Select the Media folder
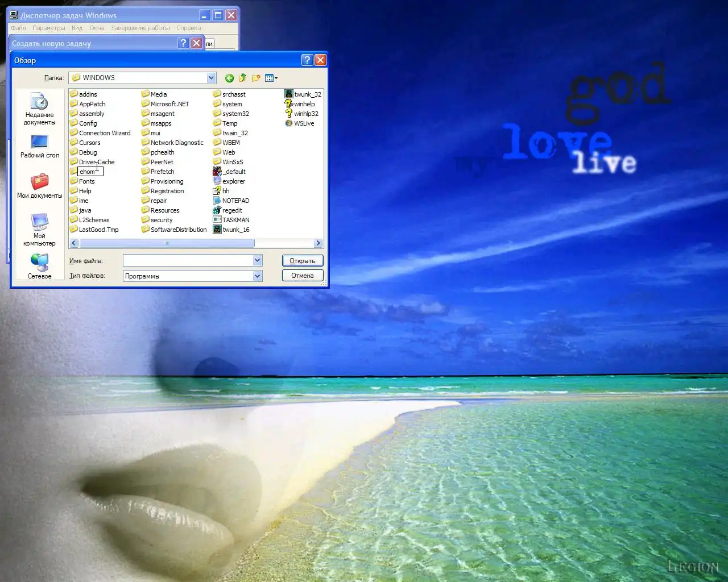Screen dimensions: 728x582 154,94
